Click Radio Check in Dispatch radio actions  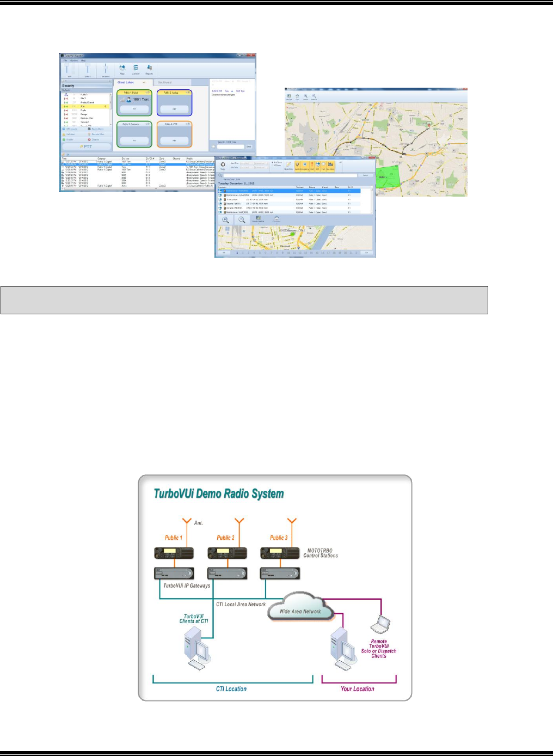tap(96, 129)
